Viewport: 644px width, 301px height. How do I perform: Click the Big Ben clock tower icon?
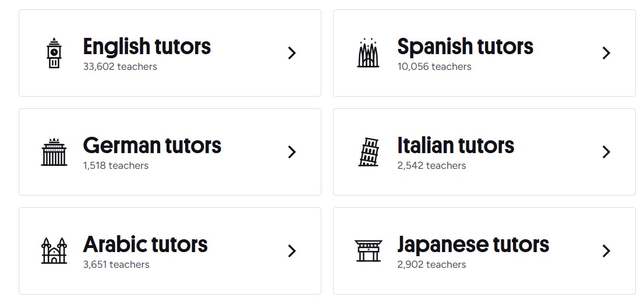point(54,53)
